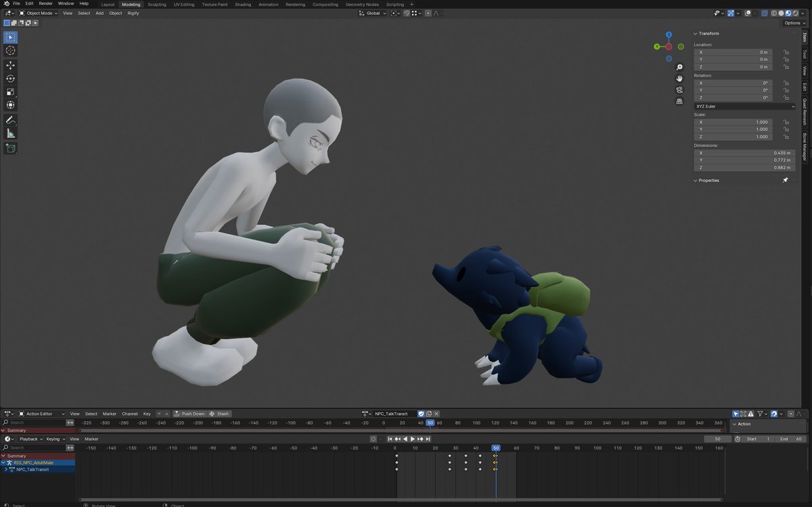Open the XYZ Euler rotation mode dropdown
Viewport: 812px width, 507px height.
744,106
